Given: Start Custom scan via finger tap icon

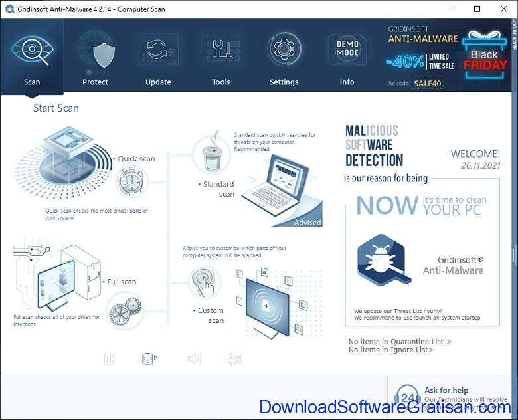Looking at the screenshot, I should pos(204,282).
